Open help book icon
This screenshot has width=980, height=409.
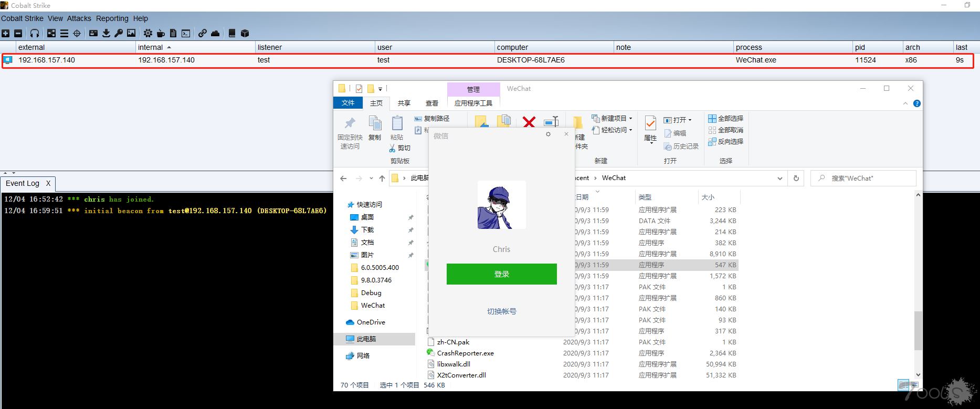tap(232, 33)
